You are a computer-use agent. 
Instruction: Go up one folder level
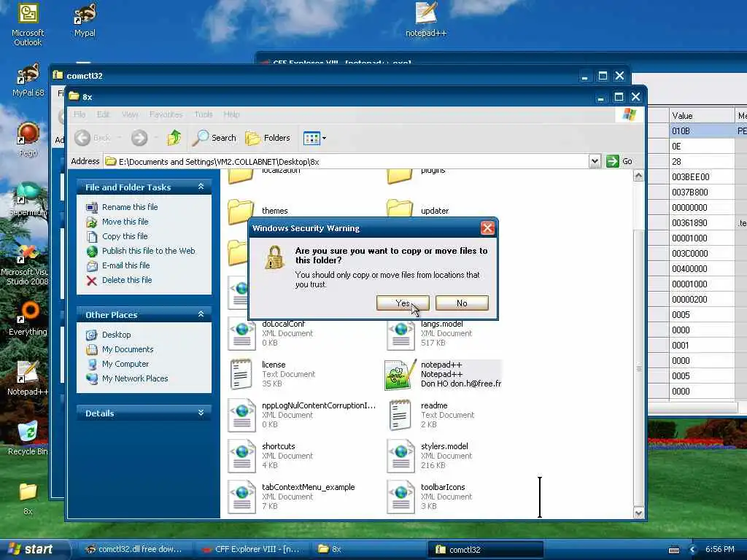(x=174, y=138)
